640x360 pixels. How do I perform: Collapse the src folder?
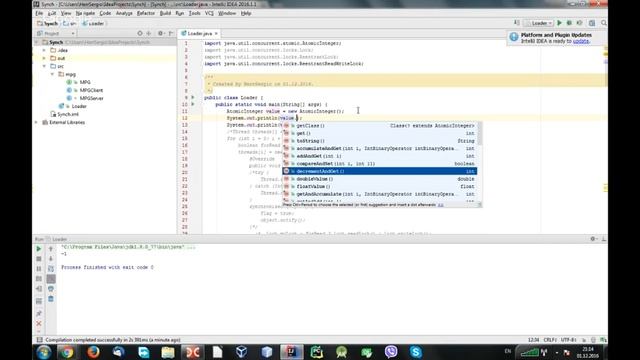coord(44,66)
